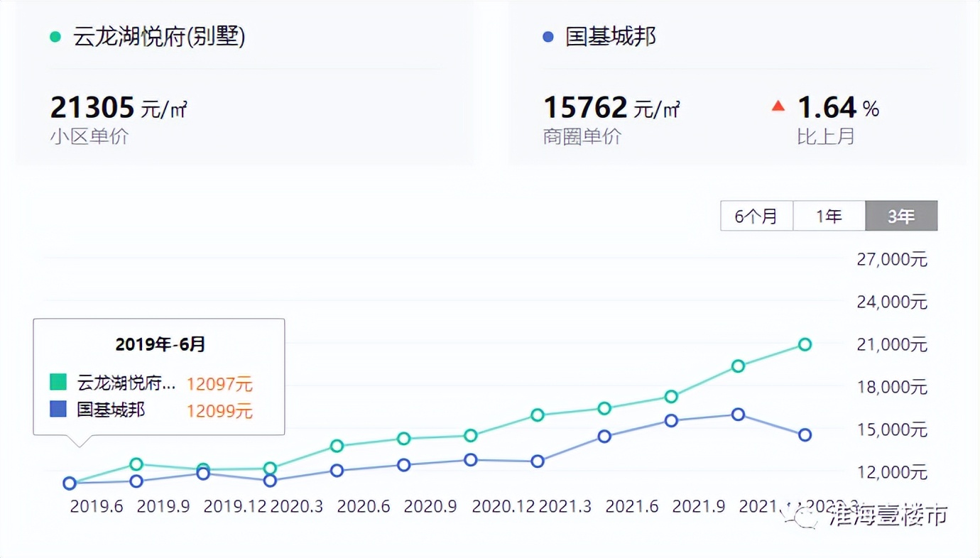Click the 15,000元 axis label
980x558 pixels.
click(892, 430)
